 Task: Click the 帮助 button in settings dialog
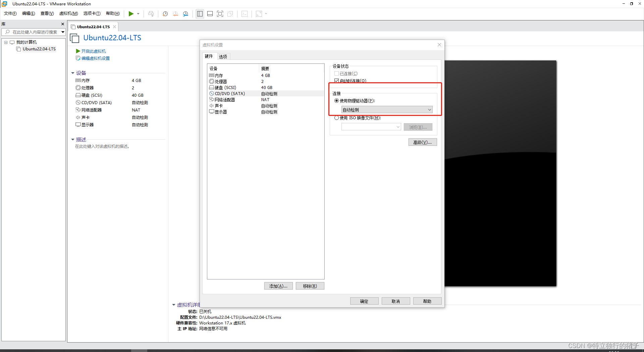point(427,301)
